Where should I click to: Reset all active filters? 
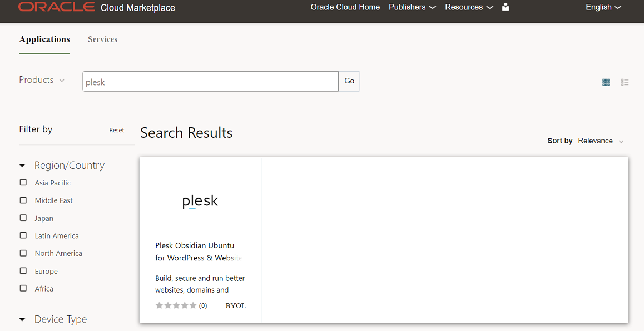pyautogui.click(x=116, y=130)
